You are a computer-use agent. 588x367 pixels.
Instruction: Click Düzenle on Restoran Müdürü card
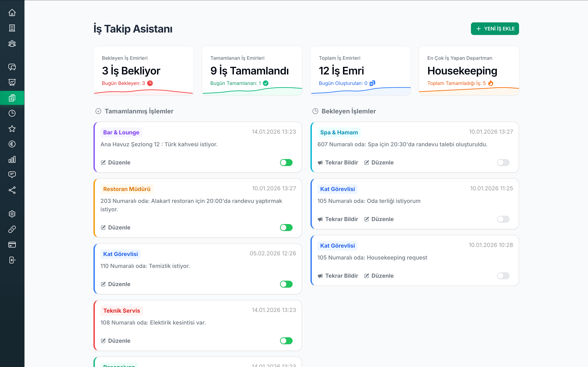(116, 227)
